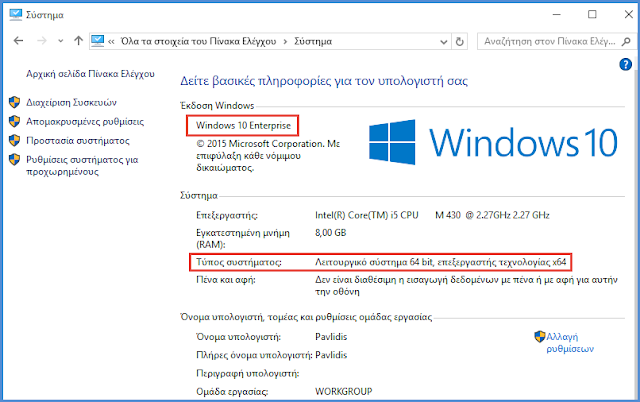The height and width of the screenshot is (402, 640).
Task: Click Δείτε βασικές πληροφορίες heading
Action: pyautogui.click(x=324, y=81)
